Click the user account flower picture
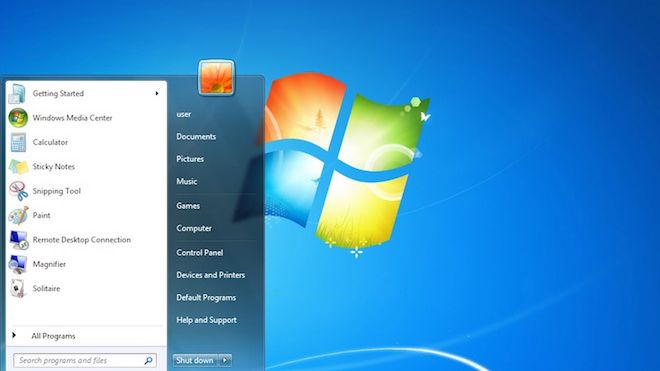Viewport: 660px width, 371px height. pyautogui.click(x=216, y=77)
